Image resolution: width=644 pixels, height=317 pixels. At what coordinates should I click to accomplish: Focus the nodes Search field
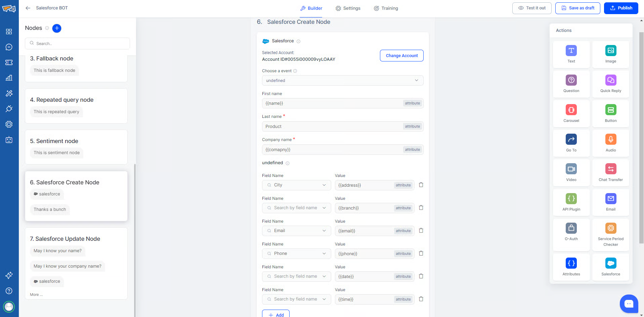pos(77,43)
